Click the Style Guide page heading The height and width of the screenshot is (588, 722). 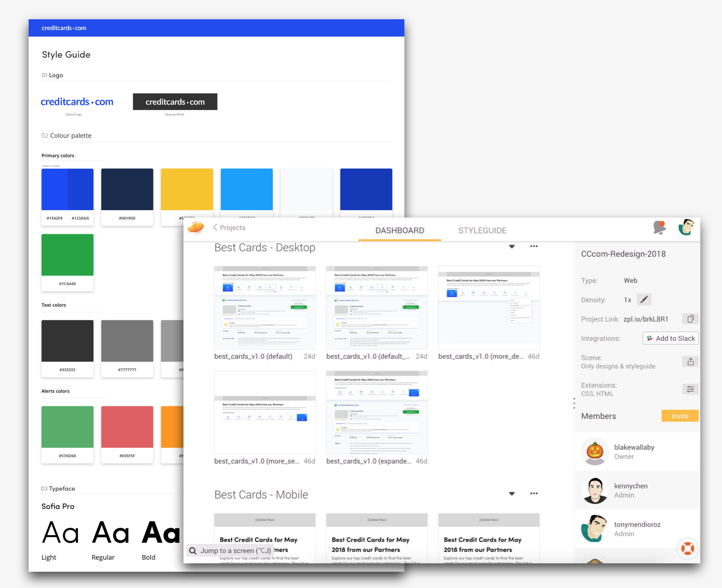coord(66,55)
